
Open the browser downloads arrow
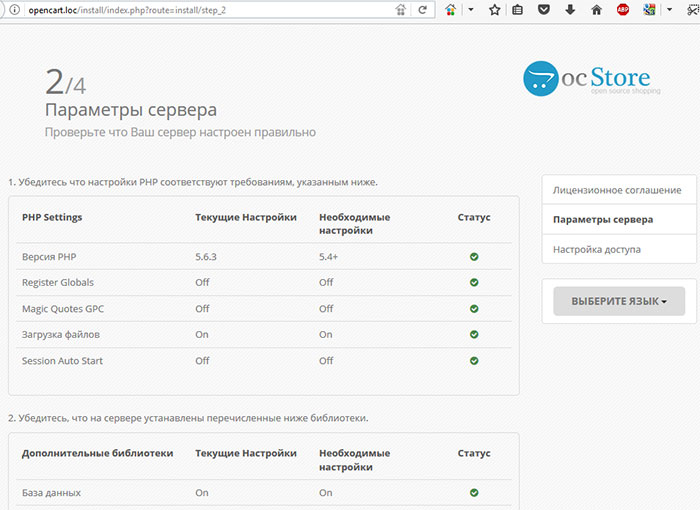[x=570, y=10]
